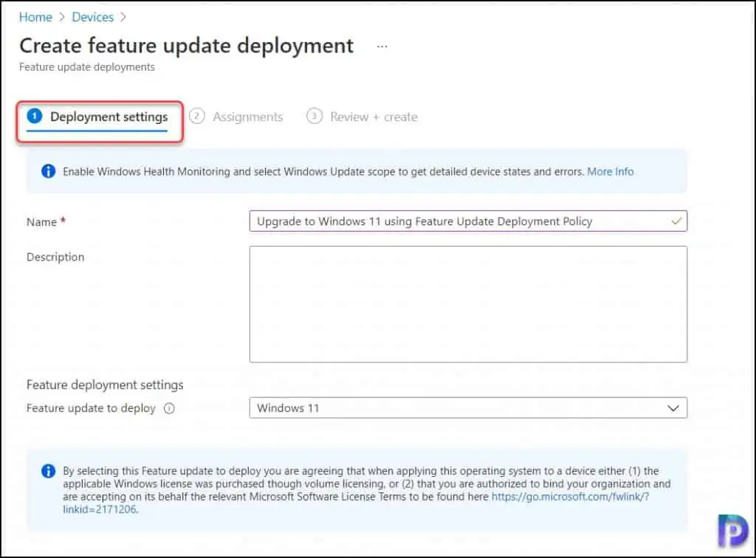The width and height of the screenshot is (756, 558).
Task: Click the Create feature update deployment title
Action: coord(187,46)
